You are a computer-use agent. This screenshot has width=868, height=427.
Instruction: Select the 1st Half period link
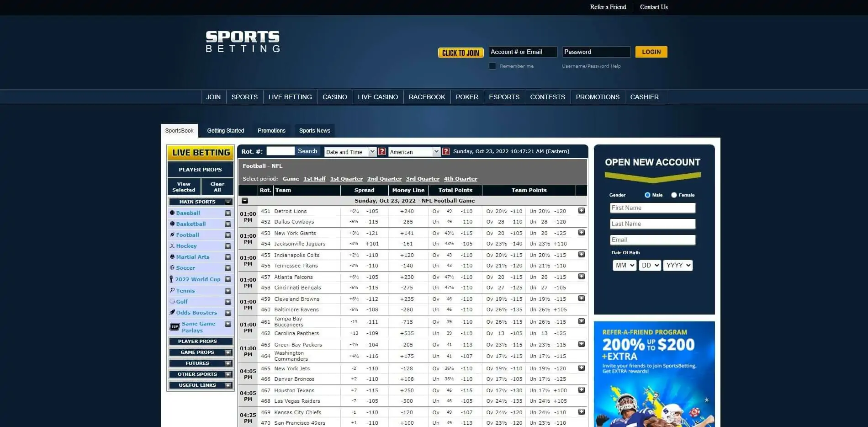tap(314, 179)
